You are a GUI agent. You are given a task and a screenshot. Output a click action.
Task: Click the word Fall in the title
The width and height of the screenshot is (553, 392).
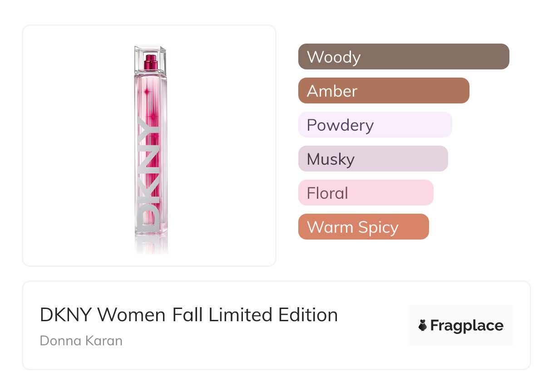[x=188, y=315]
